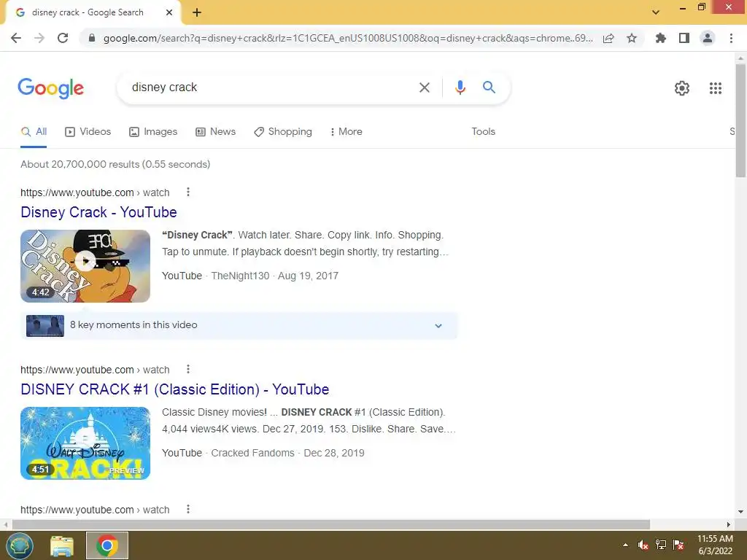
Task: Expand 8 key moments in this video
Action: tap(239, 326)
